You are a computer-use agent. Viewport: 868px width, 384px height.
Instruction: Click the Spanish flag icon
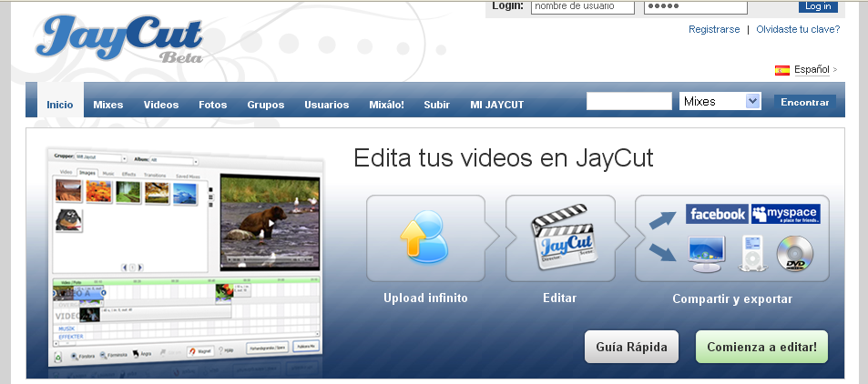pyautogui.click(x=782, y=70)
